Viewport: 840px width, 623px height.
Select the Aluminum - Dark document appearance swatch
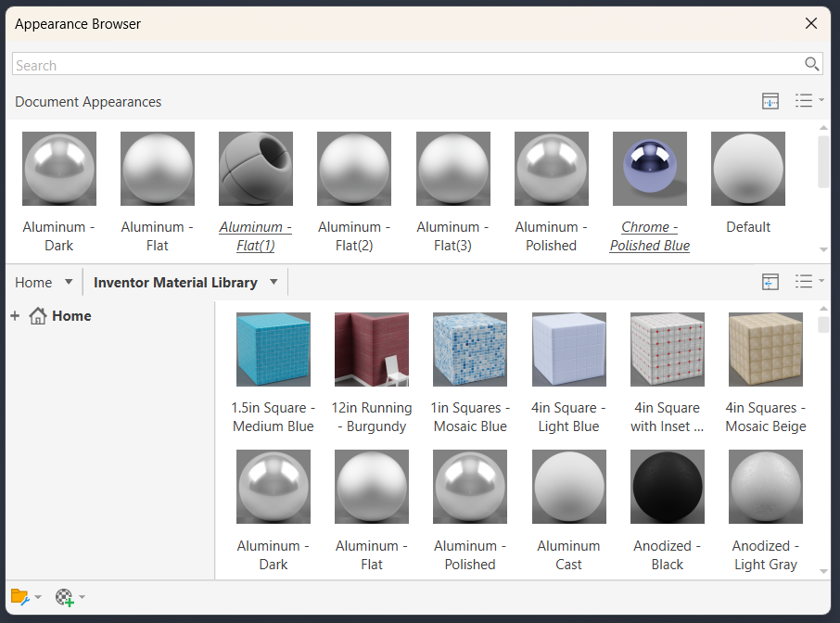59,169
